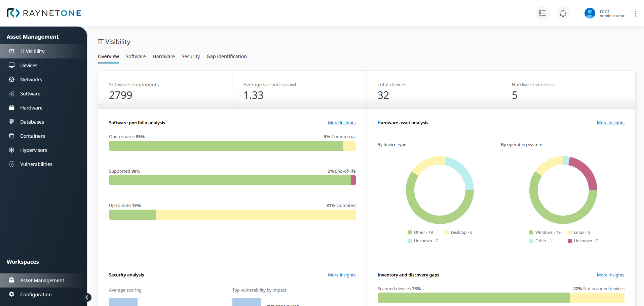Click More insights for Software portfolio analysis
Viewport: 644px width, 306px height.
(x=342, y=123)
